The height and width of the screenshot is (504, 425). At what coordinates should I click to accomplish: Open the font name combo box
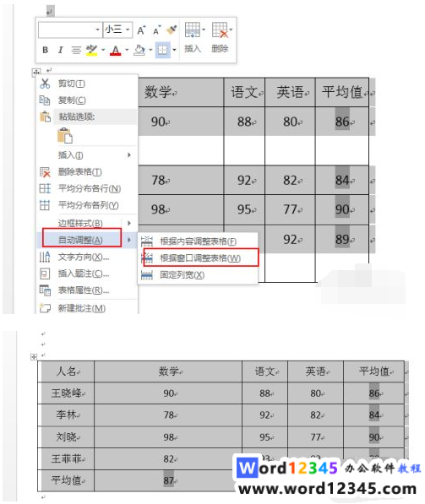[70, 30]
